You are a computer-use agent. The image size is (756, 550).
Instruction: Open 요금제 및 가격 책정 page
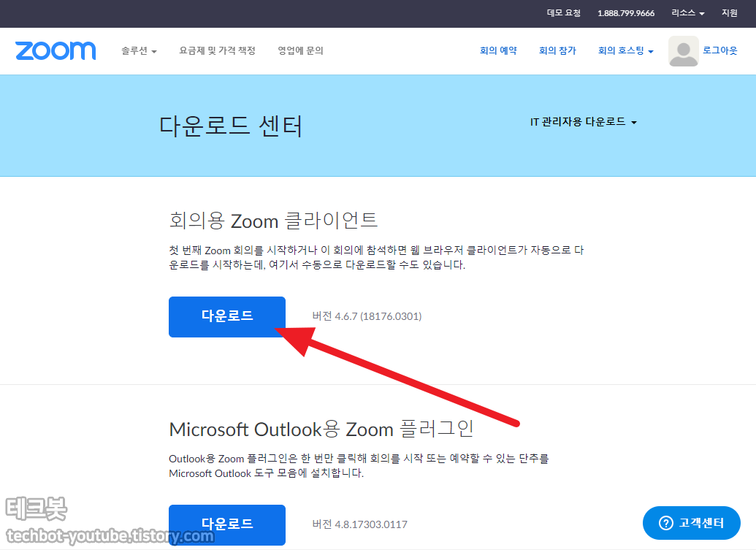[x=217, y=50]
